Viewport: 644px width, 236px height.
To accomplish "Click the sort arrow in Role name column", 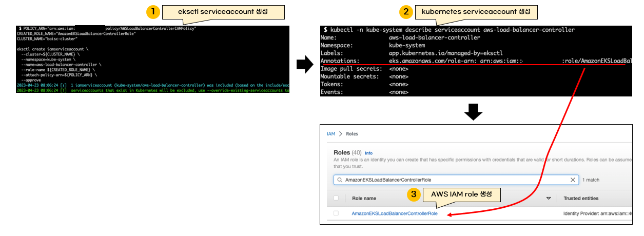I will pos(548,199).
